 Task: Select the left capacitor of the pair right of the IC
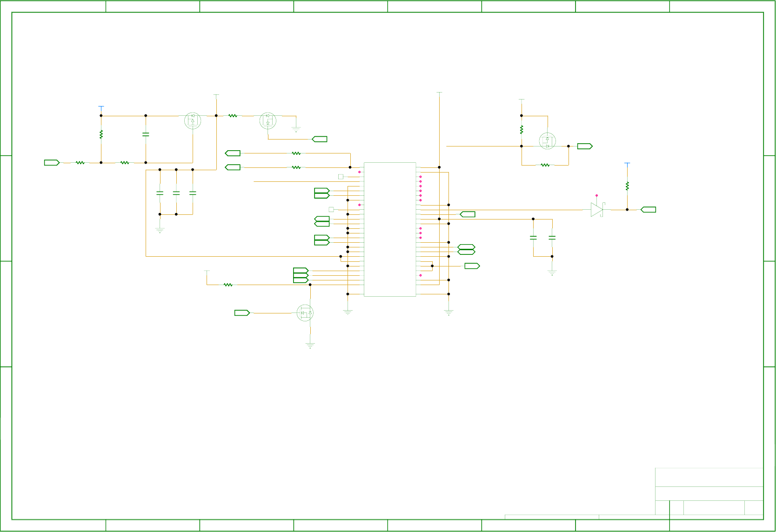point(533,238)
